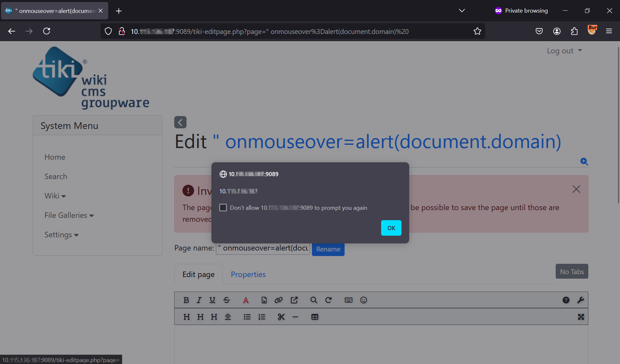Click the tracking protection shield icon
This screenshot has height=364, width=620.
tap(108, 31)
